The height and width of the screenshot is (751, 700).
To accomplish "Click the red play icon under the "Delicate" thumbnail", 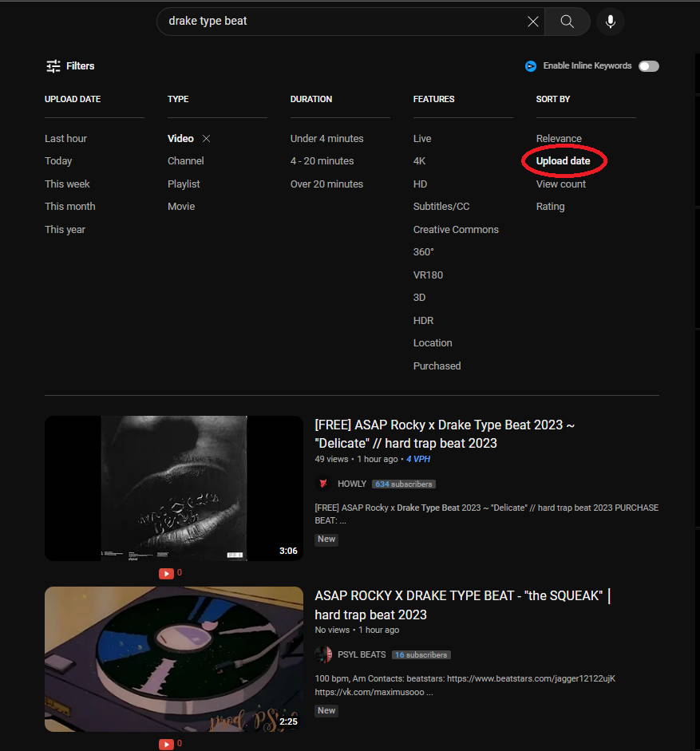I will (166, 573).
